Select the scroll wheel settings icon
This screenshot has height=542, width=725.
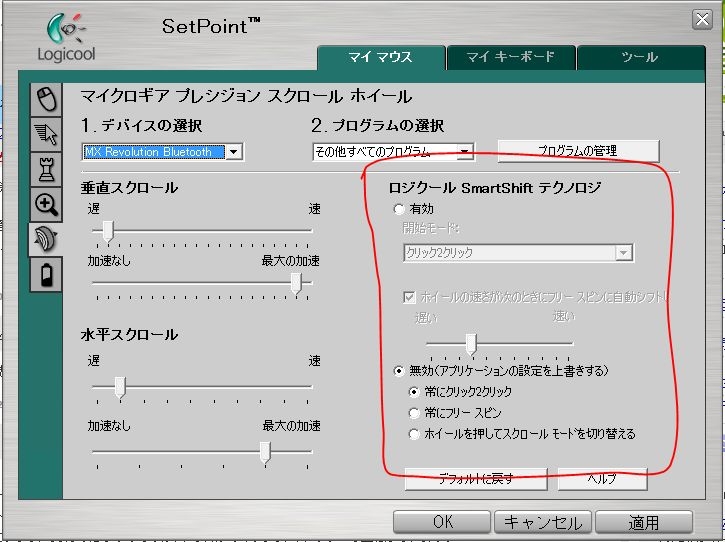(45, 239)
